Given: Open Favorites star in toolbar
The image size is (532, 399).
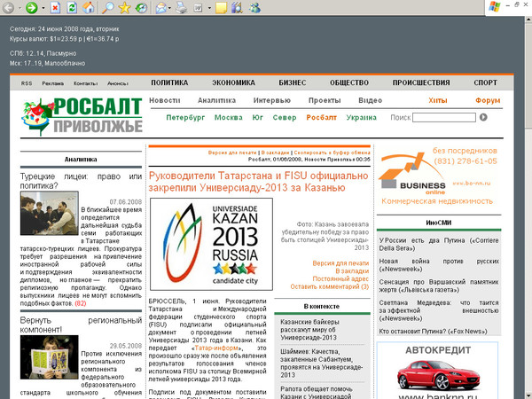Looking at the screenshot, I should [125, 8].
